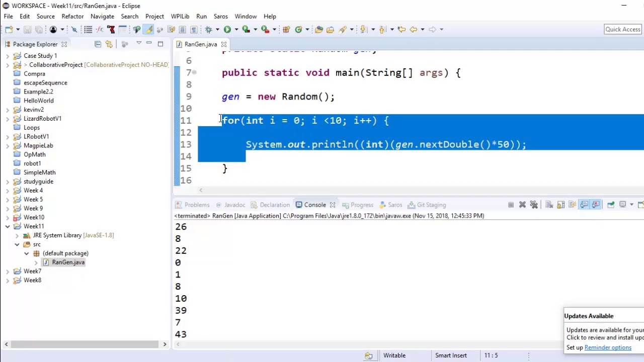The width and height of the screenshot is (644, 362).
Task: Open the Source menu
Action: (45, 16)
